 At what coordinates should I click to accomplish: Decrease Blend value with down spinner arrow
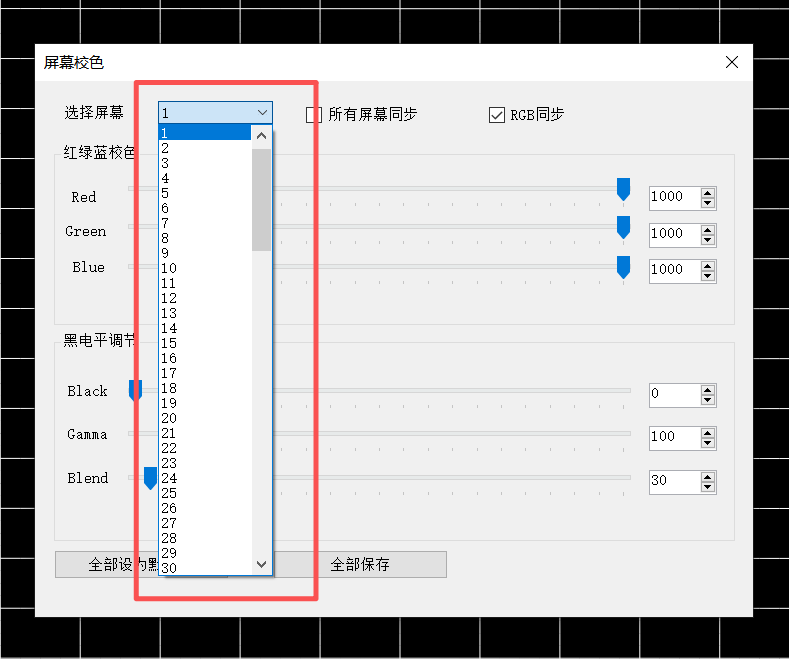708,487
